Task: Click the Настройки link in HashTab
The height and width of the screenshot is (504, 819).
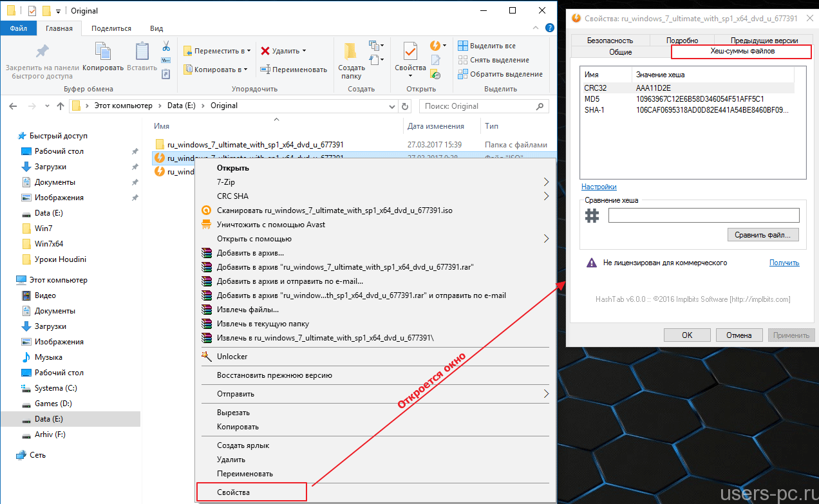Action: (x=599, y=187)
